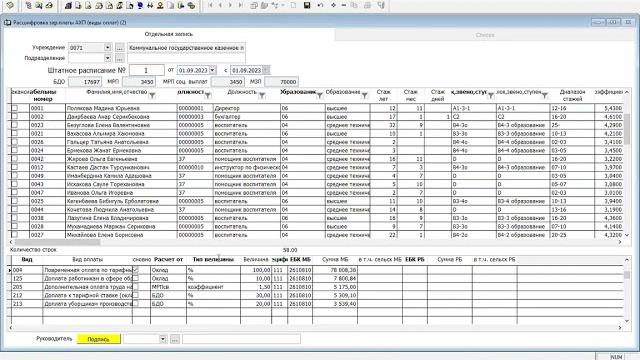Click filter icon in Фамилия, имя, отчество column
The width and height of the screenshot is (640, 360).
point(152,96)
